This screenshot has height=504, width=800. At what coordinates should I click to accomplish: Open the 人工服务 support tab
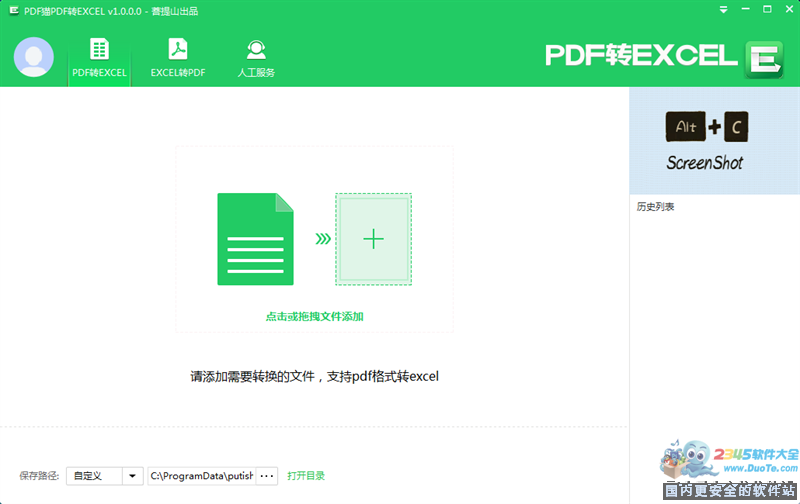coord(256,58)
